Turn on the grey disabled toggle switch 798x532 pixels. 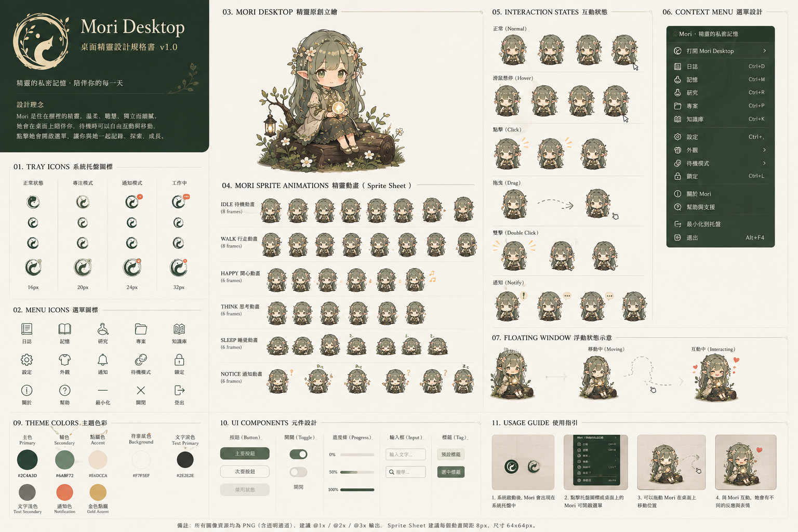298,472
